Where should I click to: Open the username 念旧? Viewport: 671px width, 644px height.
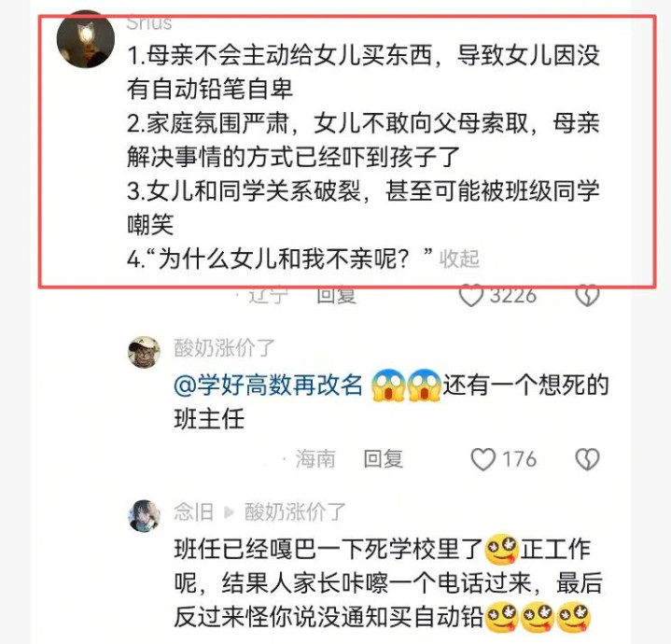point(193,511)
